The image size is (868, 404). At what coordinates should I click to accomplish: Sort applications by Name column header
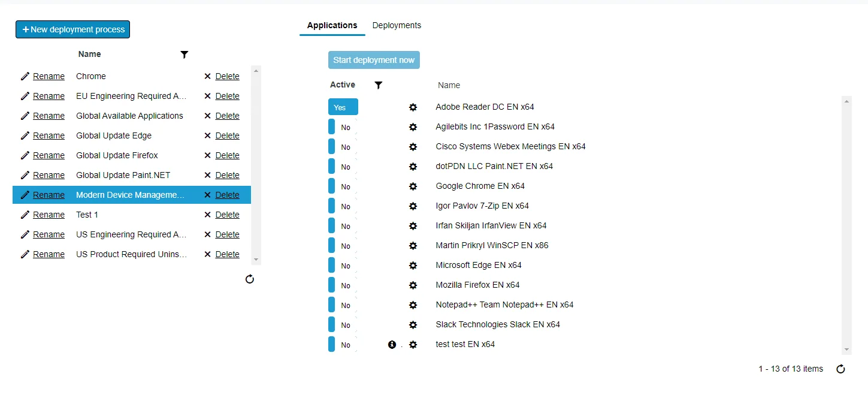click(449, 85)
